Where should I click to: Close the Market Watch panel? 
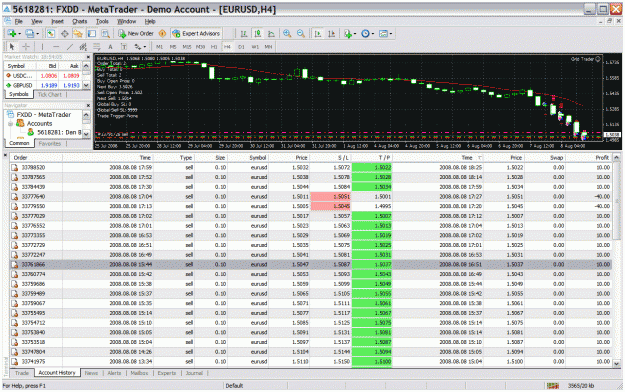click(88, 57)
